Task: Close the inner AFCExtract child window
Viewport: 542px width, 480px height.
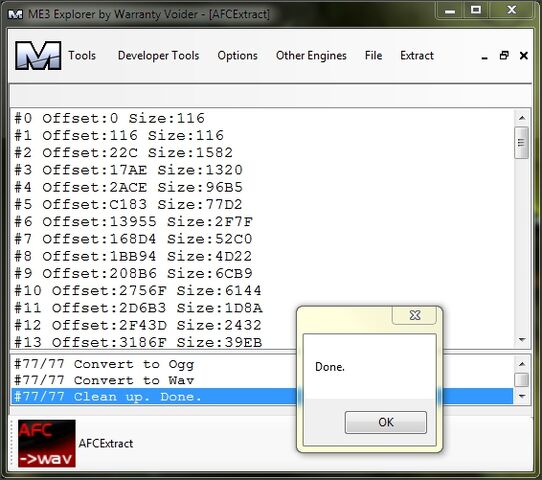Action: point(524,55)
